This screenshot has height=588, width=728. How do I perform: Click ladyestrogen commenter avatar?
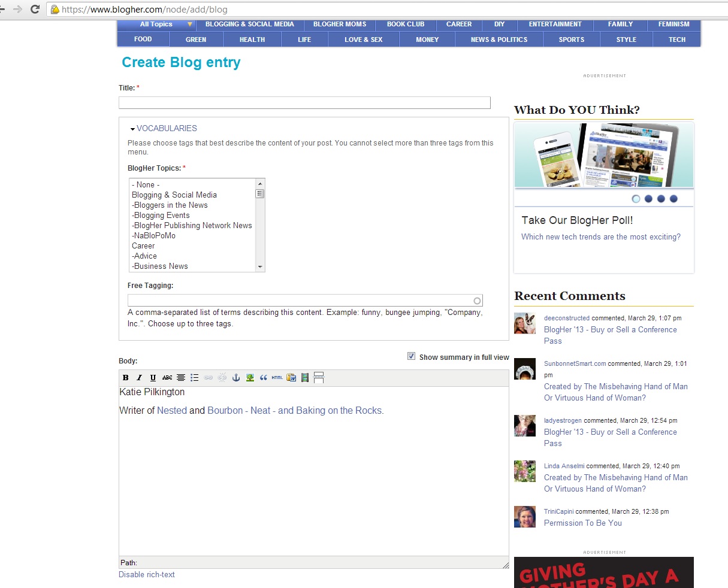click(525, 426)
